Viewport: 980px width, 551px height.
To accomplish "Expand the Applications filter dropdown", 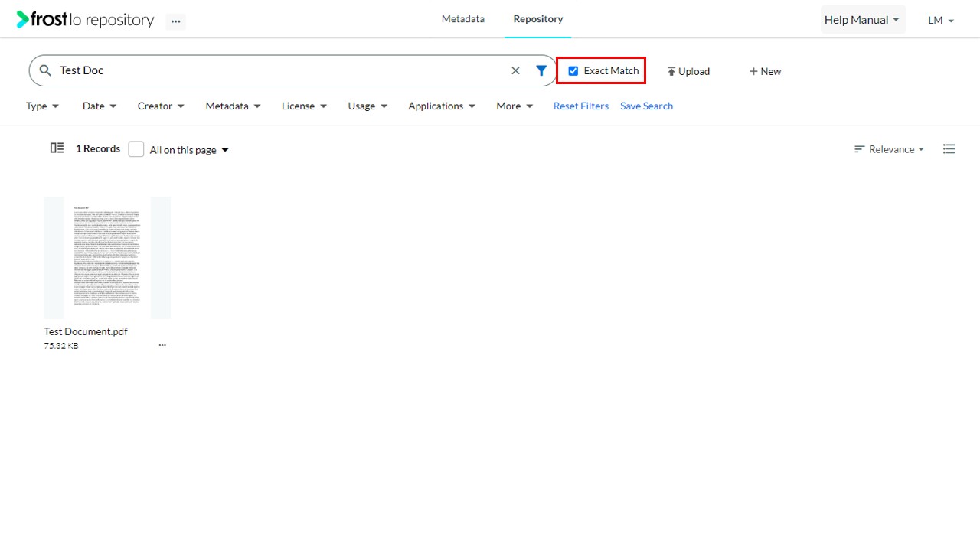I will point(442,106).
